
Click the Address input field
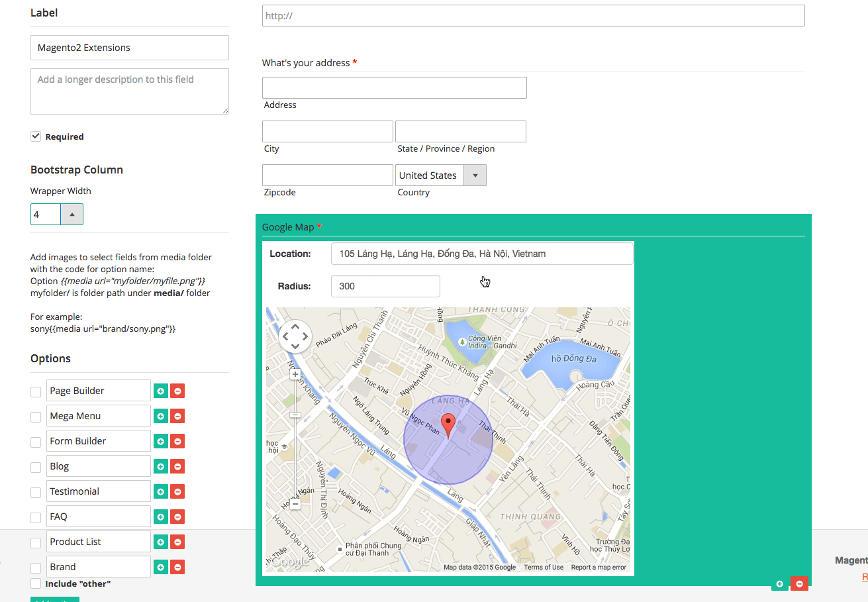point(395,87)
